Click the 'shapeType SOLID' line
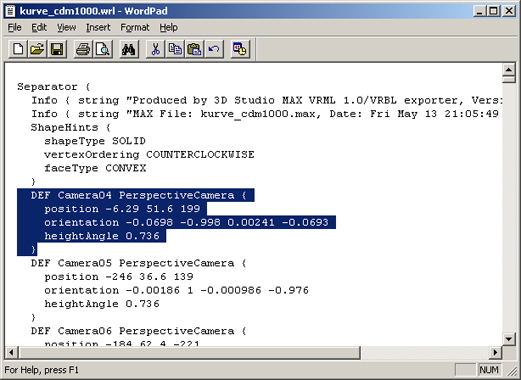 tap(95, 141)
